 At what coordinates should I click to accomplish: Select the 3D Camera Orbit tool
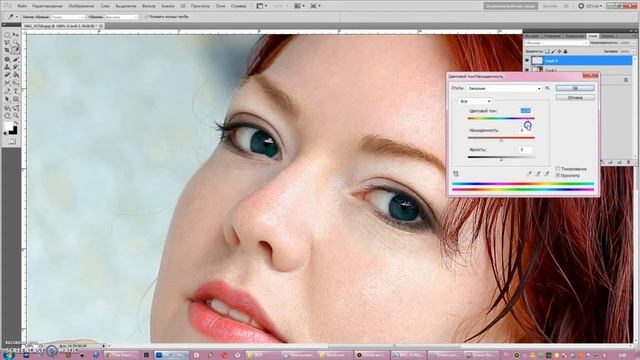[x=16, y=109]
